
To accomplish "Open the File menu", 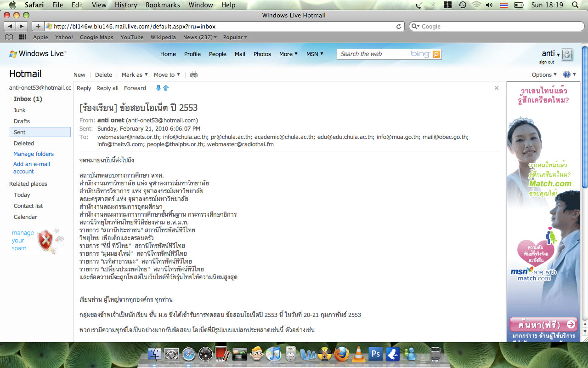I will click(57, 5).
